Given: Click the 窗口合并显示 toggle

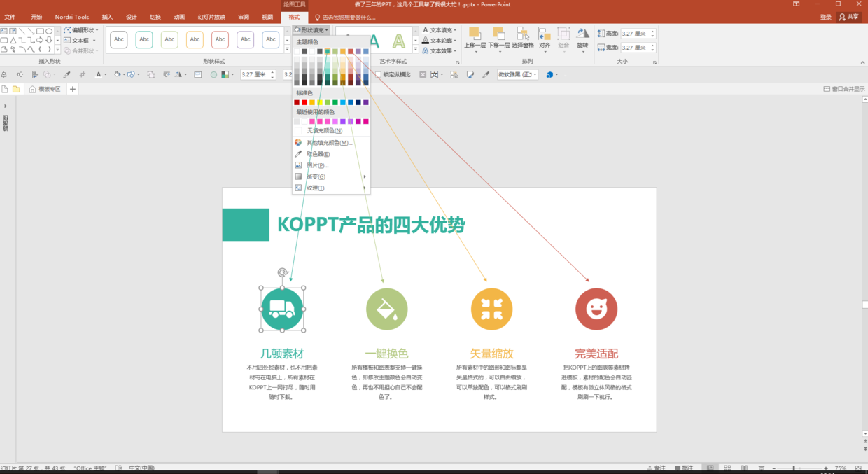Looking at the screenshot, I should click(x=844, y=89).
